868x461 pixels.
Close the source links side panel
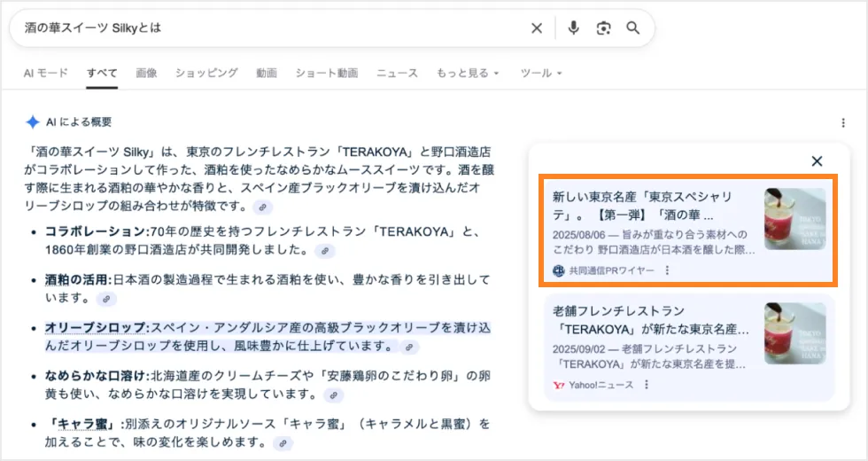817,160
